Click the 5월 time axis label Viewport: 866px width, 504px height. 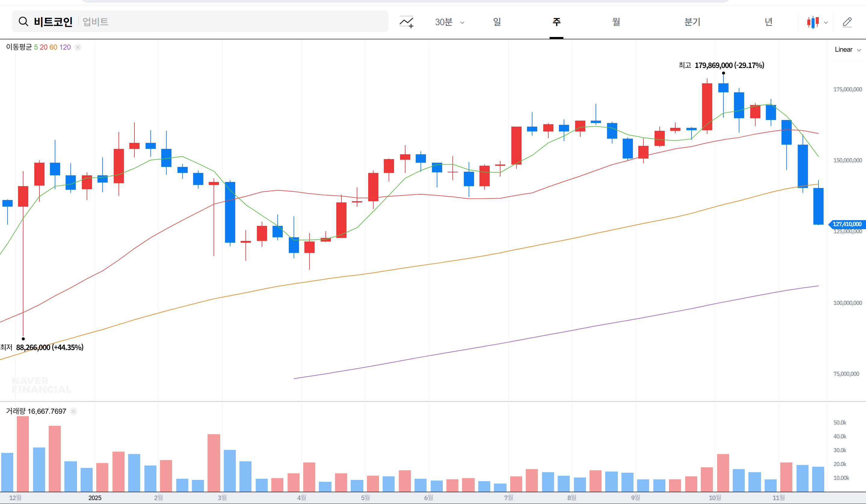tap(365, 498)
